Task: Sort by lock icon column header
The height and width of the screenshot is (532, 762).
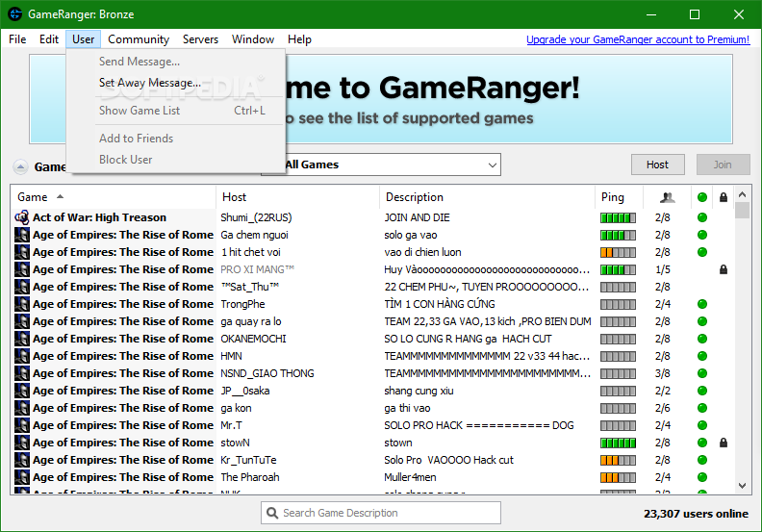Action: point(724,197)
